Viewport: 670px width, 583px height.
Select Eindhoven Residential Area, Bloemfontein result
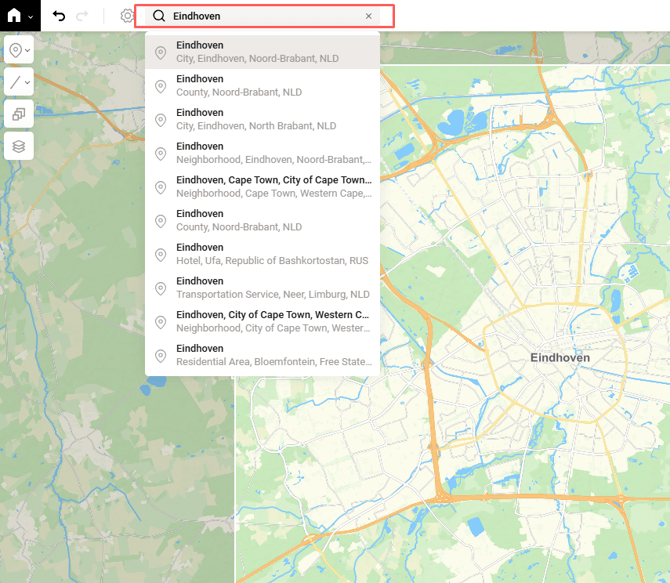[262, 355]
